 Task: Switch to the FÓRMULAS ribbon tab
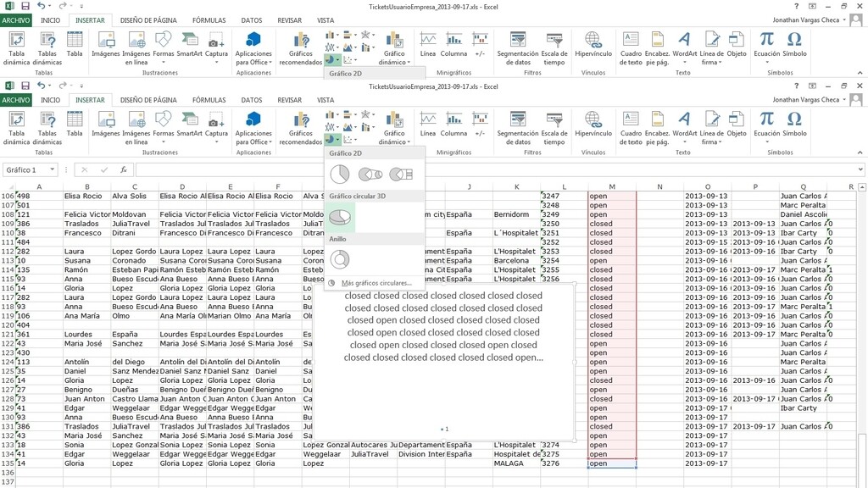tap(208, 100)
